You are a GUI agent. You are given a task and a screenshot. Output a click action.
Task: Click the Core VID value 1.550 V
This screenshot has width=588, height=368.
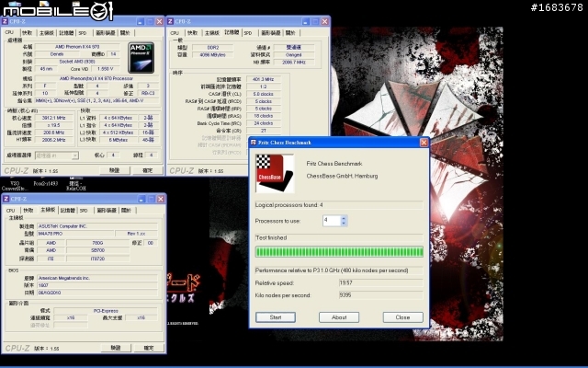click(107, 69)
